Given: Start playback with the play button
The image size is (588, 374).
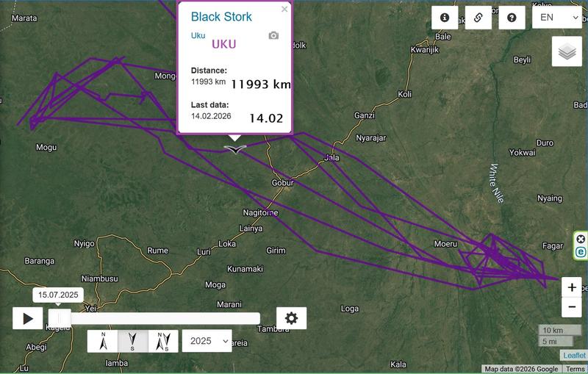Looking at the screenshot, I should (x=27, y=319).
